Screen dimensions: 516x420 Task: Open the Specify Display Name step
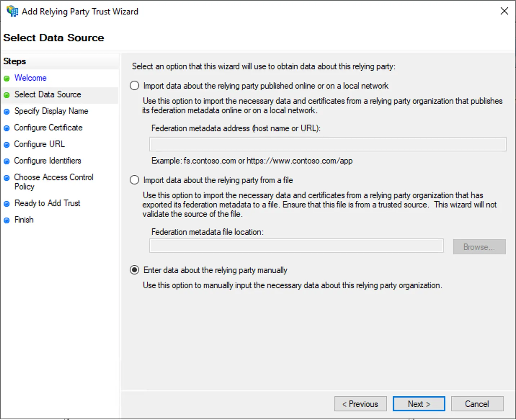point(51,111)
